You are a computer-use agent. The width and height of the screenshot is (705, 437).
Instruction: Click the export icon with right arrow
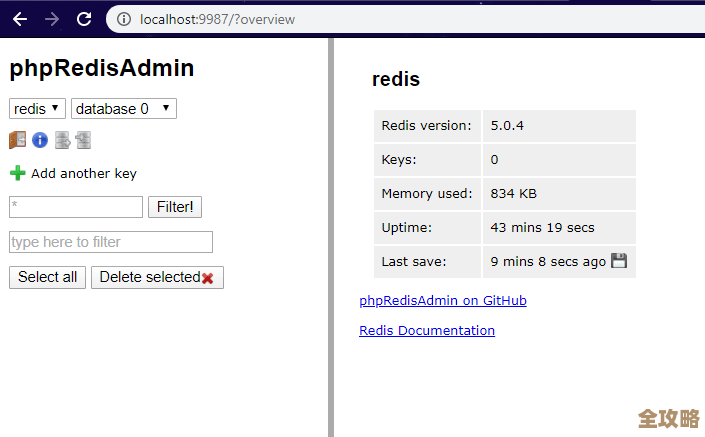62,140
